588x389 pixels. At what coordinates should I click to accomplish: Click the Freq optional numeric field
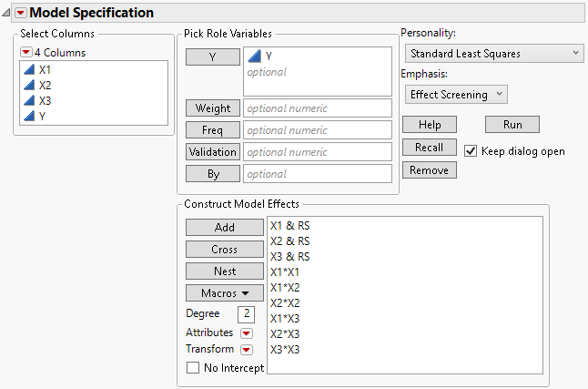pyautogui.click(x=318, y=130)
